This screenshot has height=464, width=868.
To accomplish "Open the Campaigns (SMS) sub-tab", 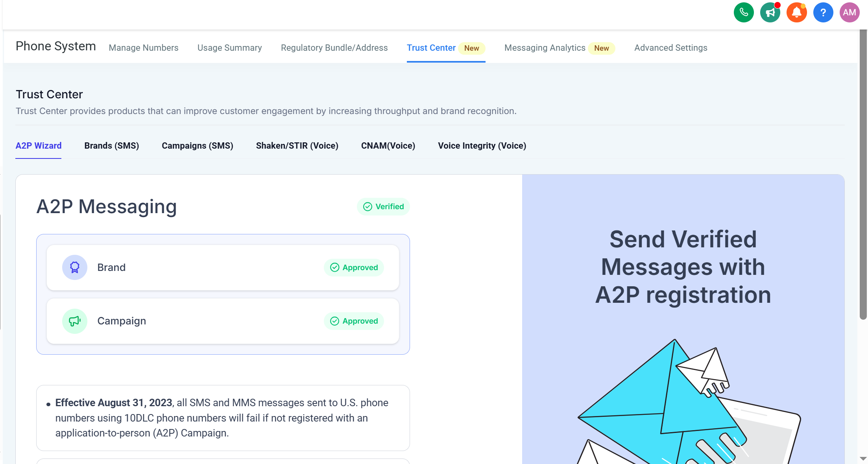I will point(198,146).
